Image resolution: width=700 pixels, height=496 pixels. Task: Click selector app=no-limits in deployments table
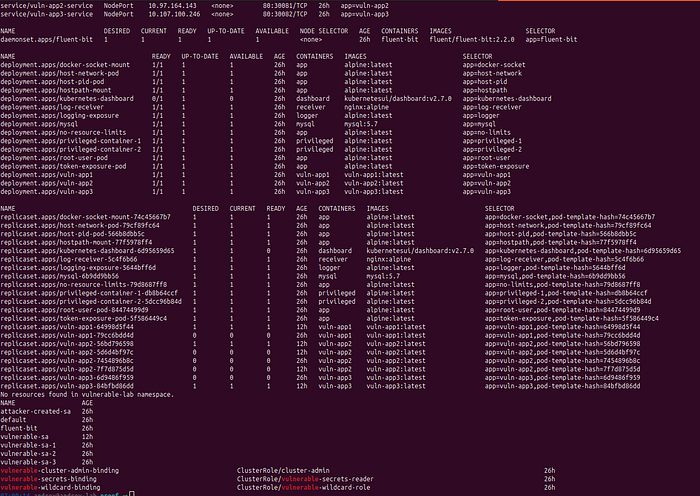[x=487, y=133]
